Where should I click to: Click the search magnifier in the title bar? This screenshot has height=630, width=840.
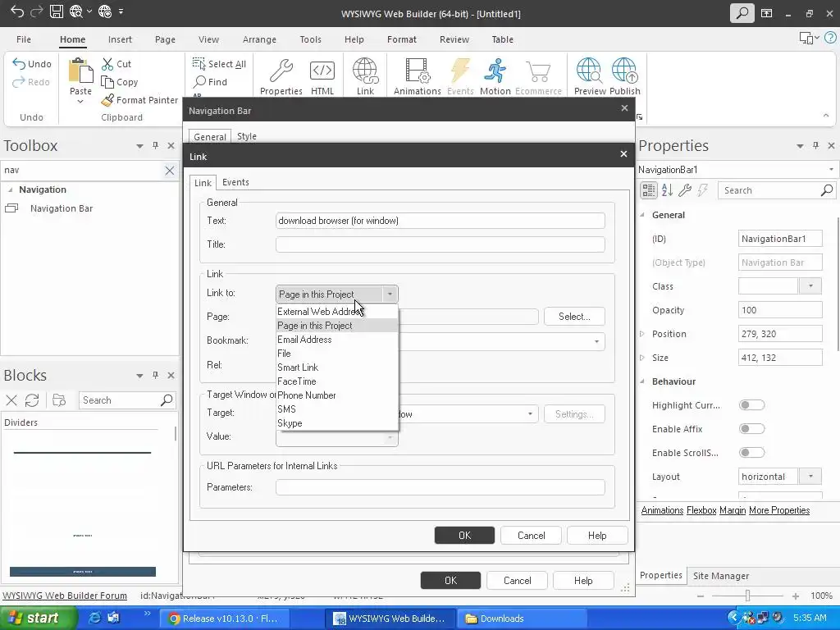point(742,13)
